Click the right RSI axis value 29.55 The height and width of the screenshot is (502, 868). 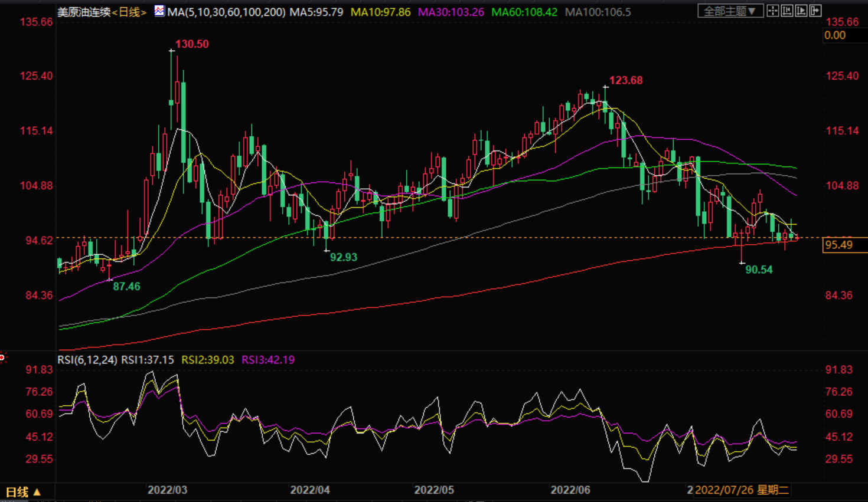(839, 459)
